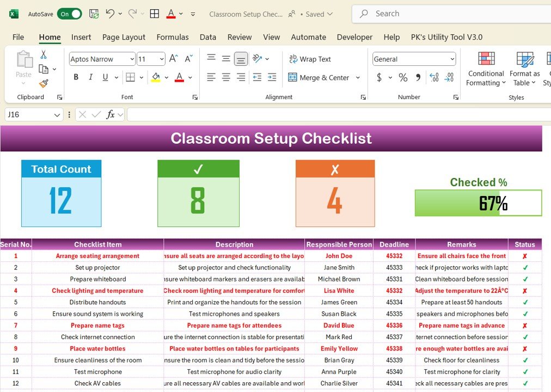Click the Merge & Center button

click(319, 78)
